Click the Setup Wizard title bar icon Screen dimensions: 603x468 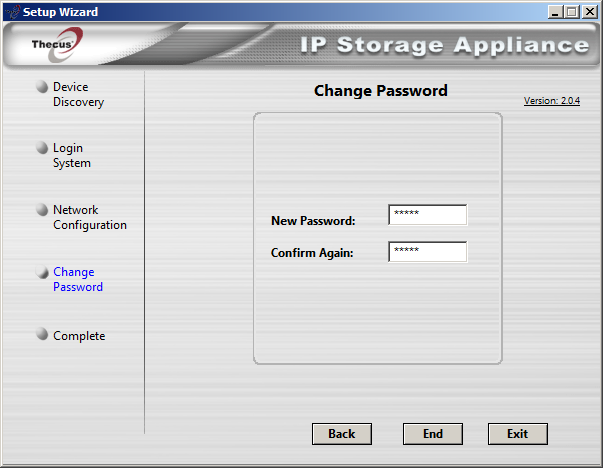(13, 12)
